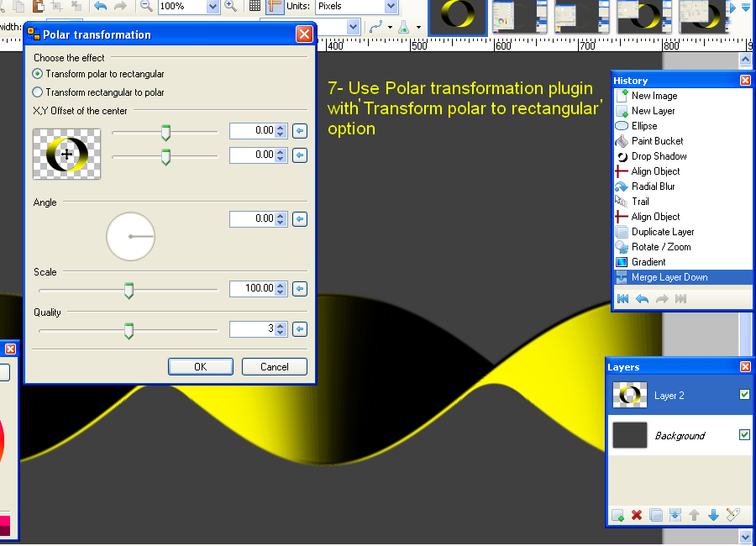The image size is (756, 546).
Task: Toggle Background layer visibility checkbox
Action: pos(744,434)
